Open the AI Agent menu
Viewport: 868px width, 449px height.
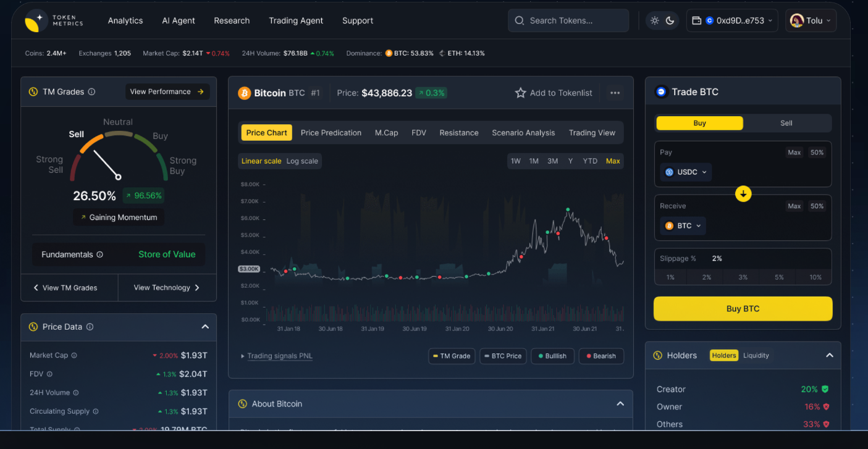[179, 20]
